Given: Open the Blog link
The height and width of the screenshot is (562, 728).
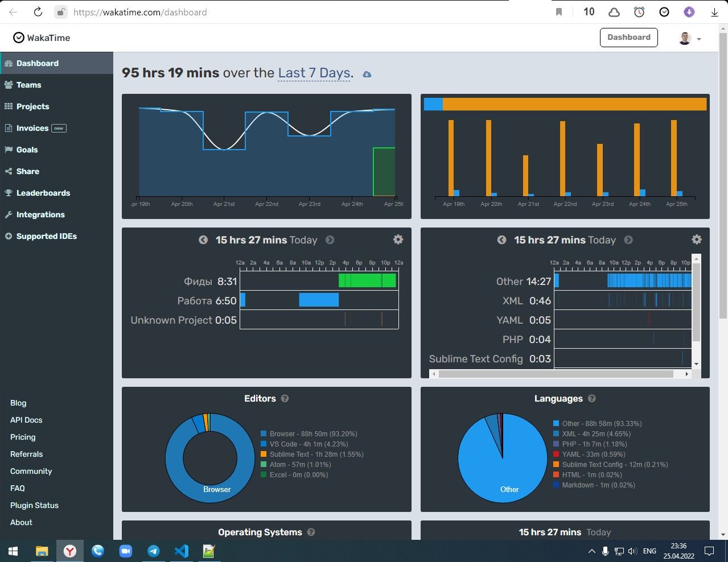Looking at the screenshot, I should (18, 403).
